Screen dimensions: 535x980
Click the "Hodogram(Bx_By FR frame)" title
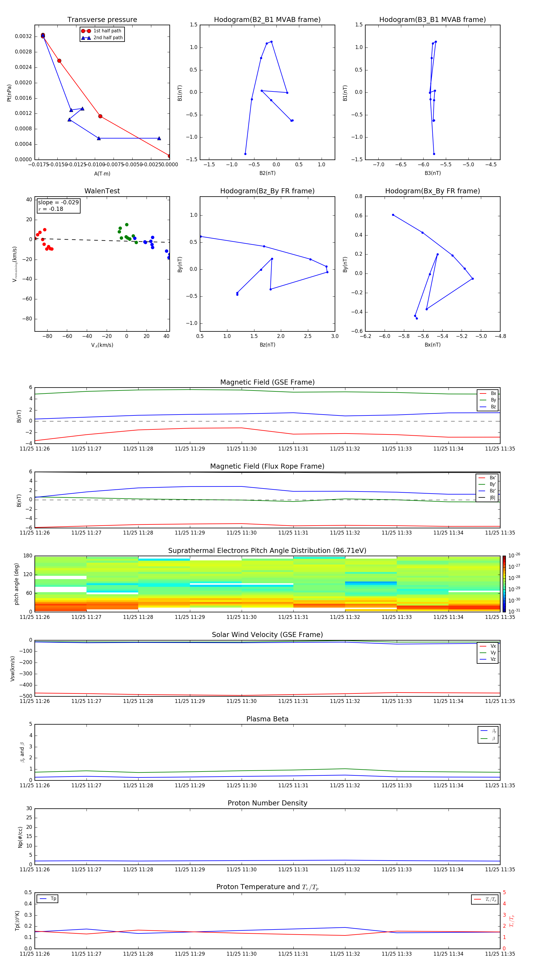coord(432,191)
